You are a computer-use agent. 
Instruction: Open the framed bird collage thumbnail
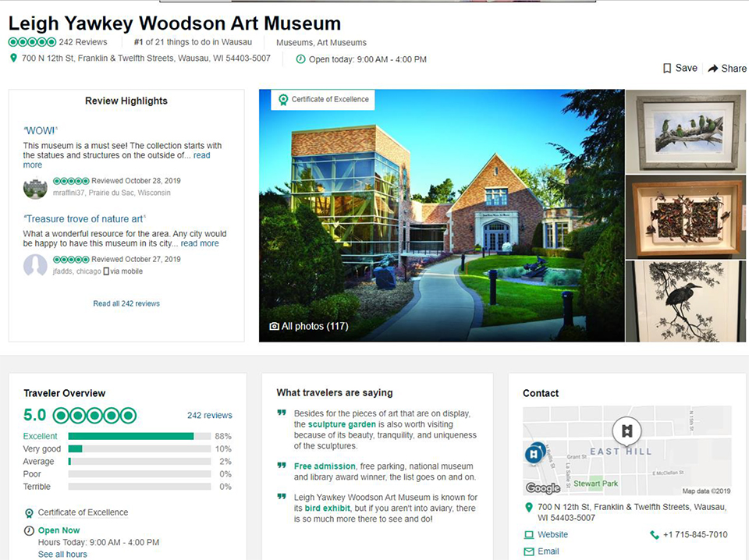686,218
